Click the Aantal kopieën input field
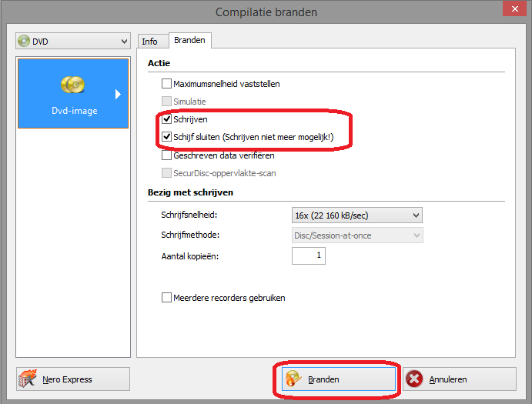The image size is (532, 404). (x=309, y=255)
